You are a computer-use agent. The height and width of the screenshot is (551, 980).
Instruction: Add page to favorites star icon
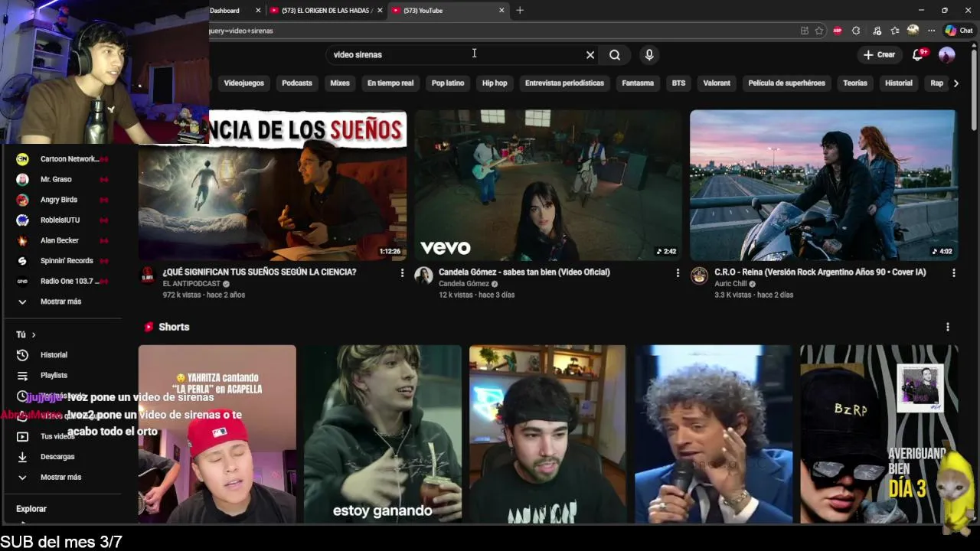click(819, 31)
